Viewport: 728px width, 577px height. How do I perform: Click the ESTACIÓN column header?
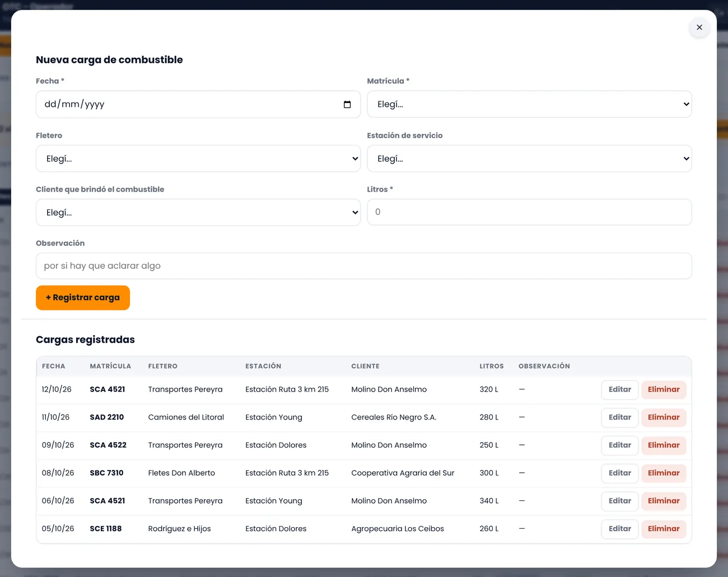(x=263, y=366)
